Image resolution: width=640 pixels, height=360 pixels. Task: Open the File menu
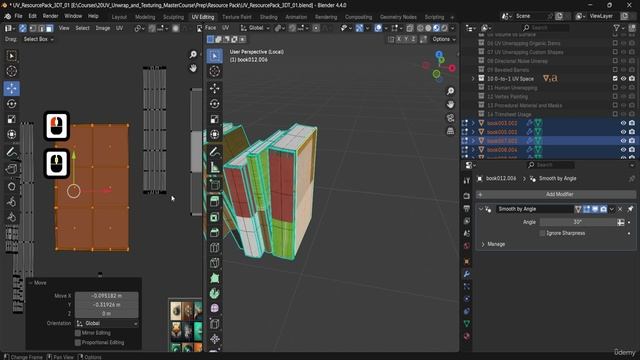pos(18,16)
